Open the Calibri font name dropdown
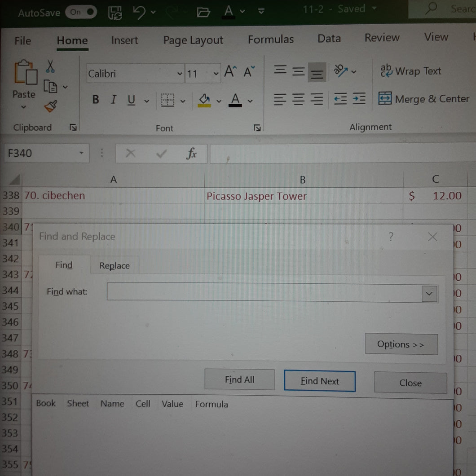Image resolution: width=476 pixels, height=476 pixels. [x=180, y=74]
